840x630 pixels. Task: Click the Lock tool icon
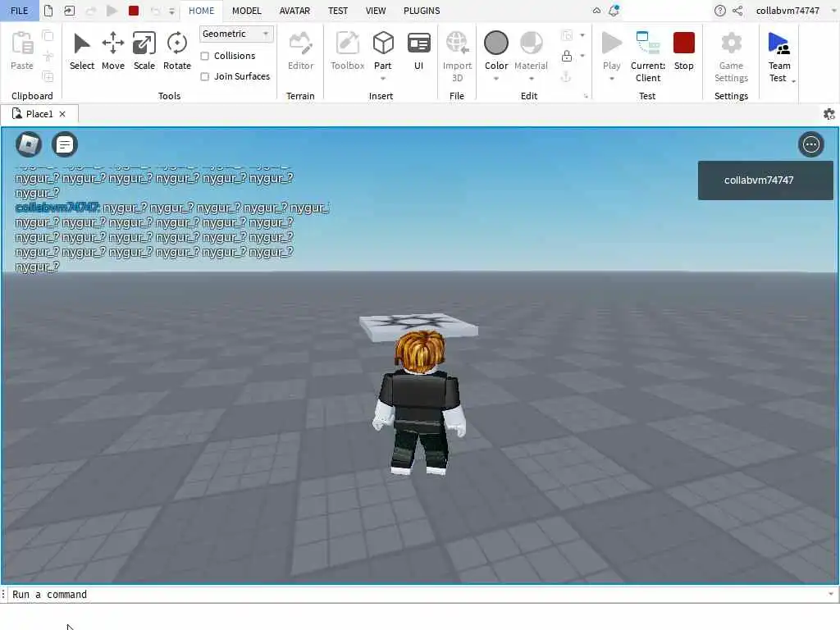566,56
